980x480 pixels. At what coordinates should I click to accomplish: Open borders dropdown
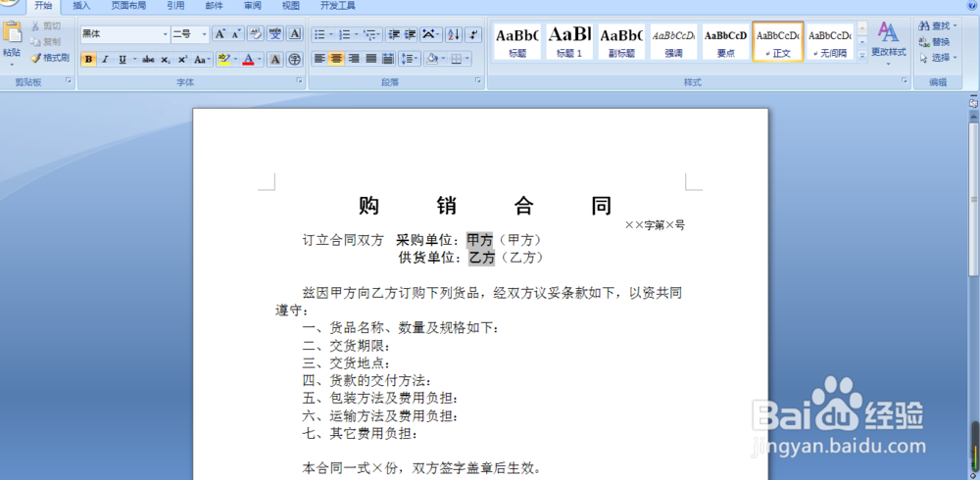click(x=466, y=59)
